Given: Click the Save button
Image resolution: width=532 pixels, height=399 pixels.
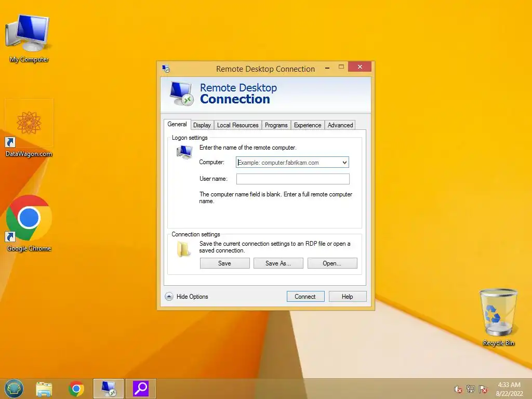Looking at the screenshot, I should 224,263.
